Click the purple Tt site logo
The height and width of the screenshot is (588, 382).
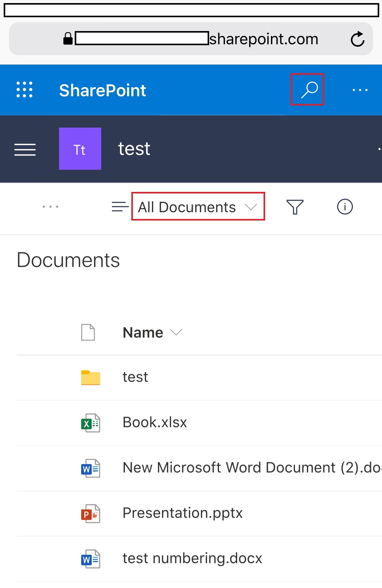coord(80,149)
